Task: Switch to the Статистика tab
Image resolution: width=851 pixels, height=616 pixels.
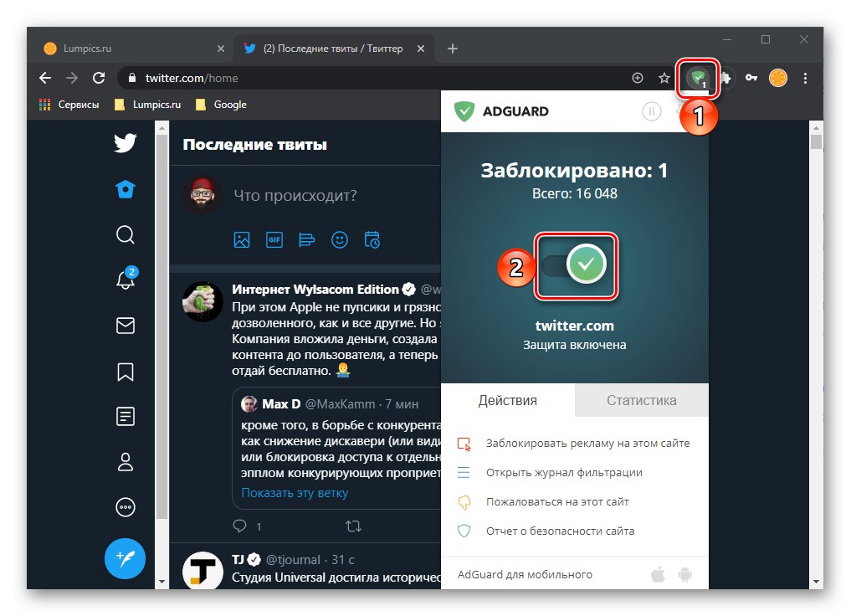Action: pyautogui.click(x=642, y=401)
